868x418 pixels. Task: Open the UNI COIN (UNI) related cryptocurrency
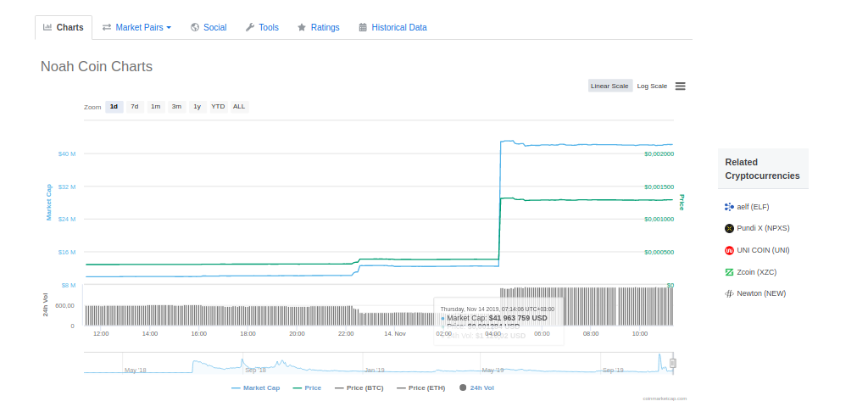point(764,250)
